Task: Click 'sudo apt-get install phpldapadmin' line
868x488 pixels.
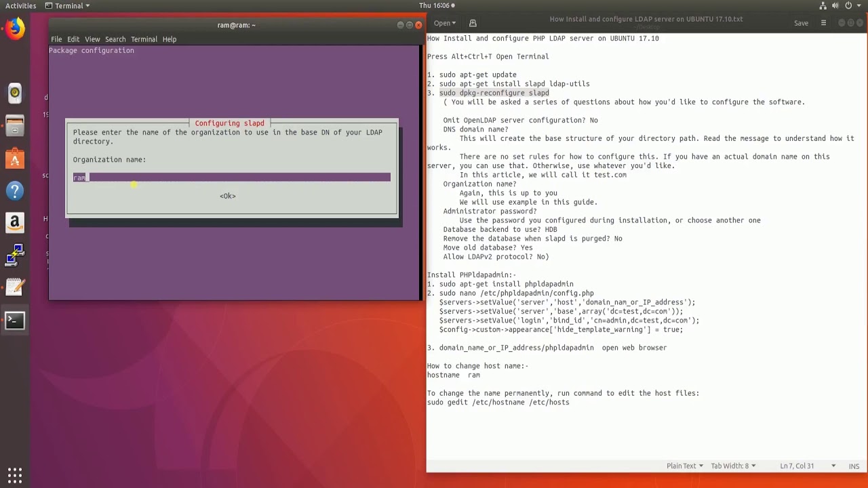Action: 507,284
